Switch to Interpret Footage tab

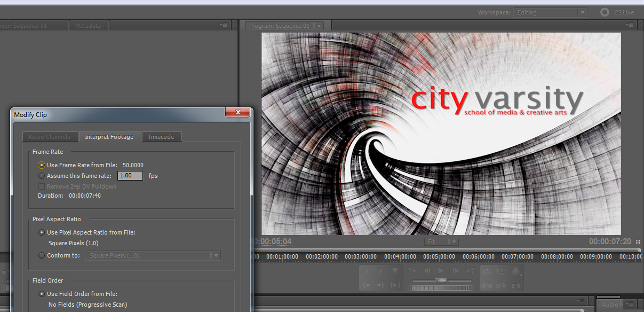[109, 137]
